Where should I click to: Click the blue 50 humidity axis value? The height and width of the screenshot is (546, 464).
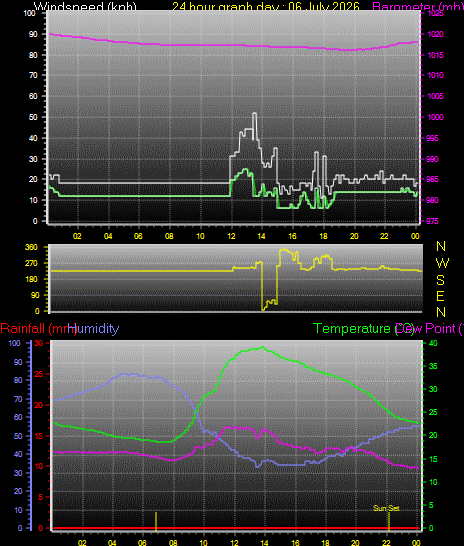tap(18, 436)
